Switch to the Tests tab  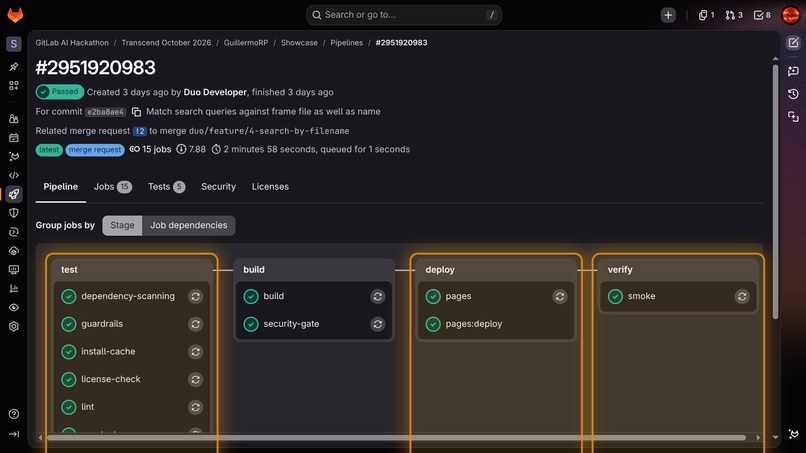point(167,187)
